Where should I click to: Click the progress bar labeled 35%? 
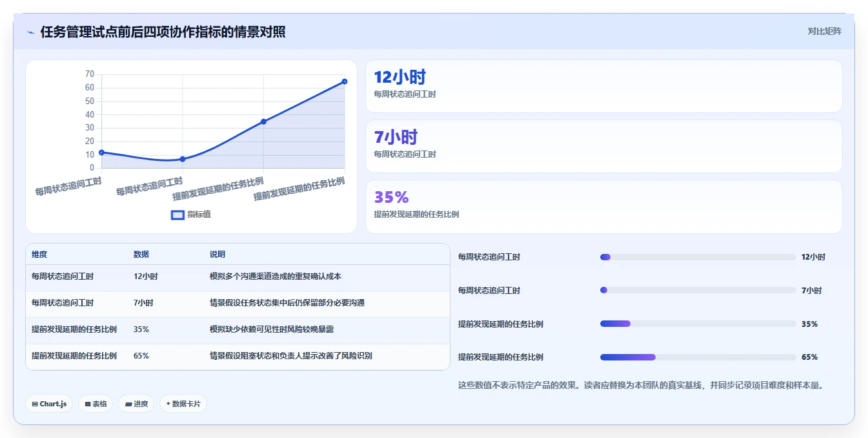pos(698,324)
